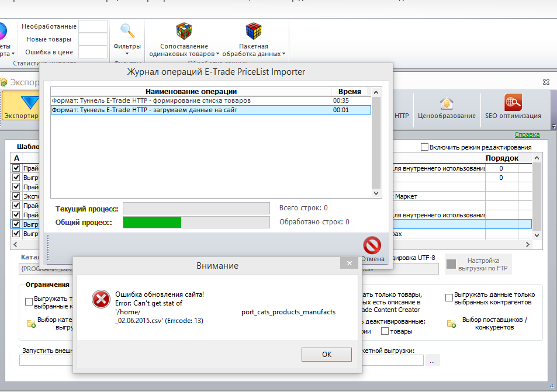Toggle checkbox of highlighted Выгр row

pos(16,224)
